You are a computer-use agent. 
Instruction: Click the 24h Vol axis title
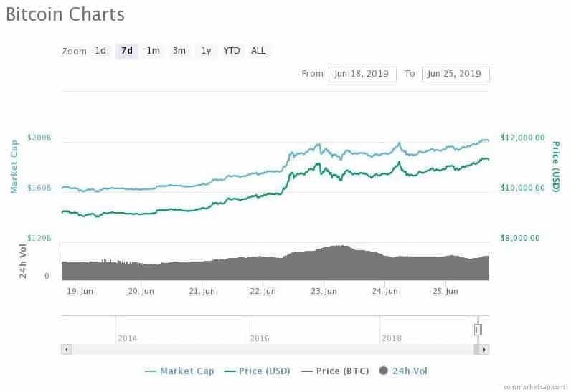[22, 261]
